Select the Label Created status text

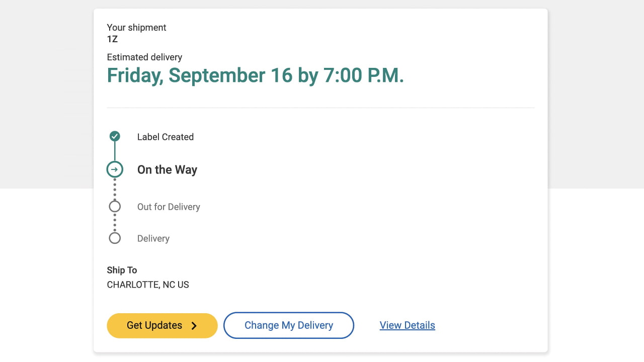click(x=165, y=137)
